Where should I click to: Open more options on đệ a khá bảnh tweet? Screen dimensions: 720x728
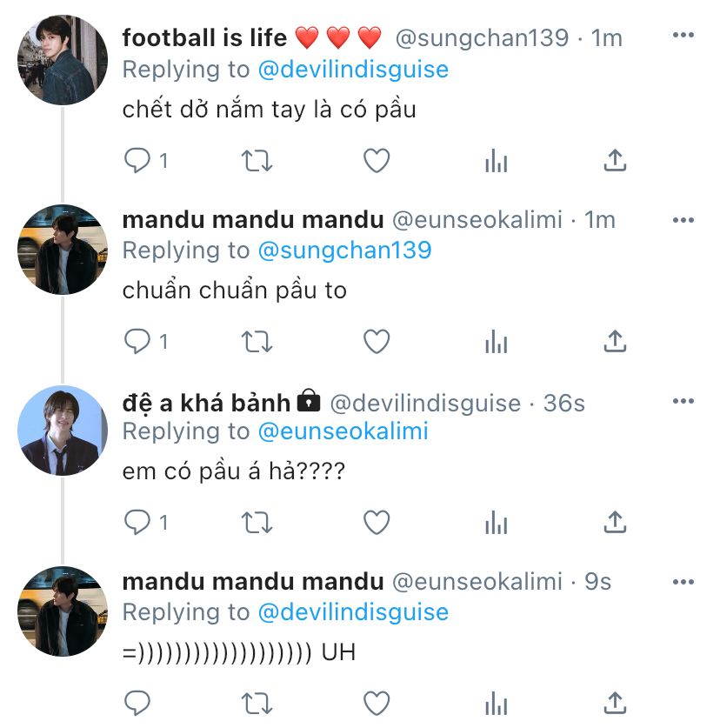pos(683,401)
